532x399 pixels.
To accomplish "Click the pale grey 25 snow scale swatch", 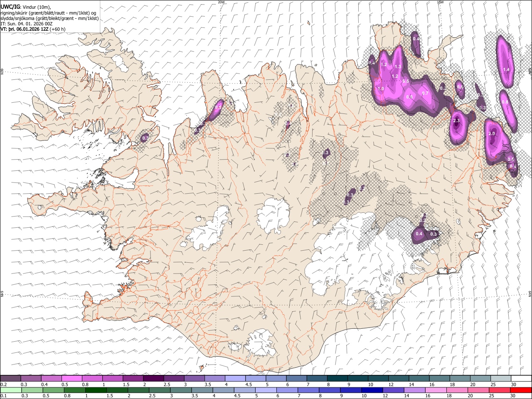I will tap(500, 378).
